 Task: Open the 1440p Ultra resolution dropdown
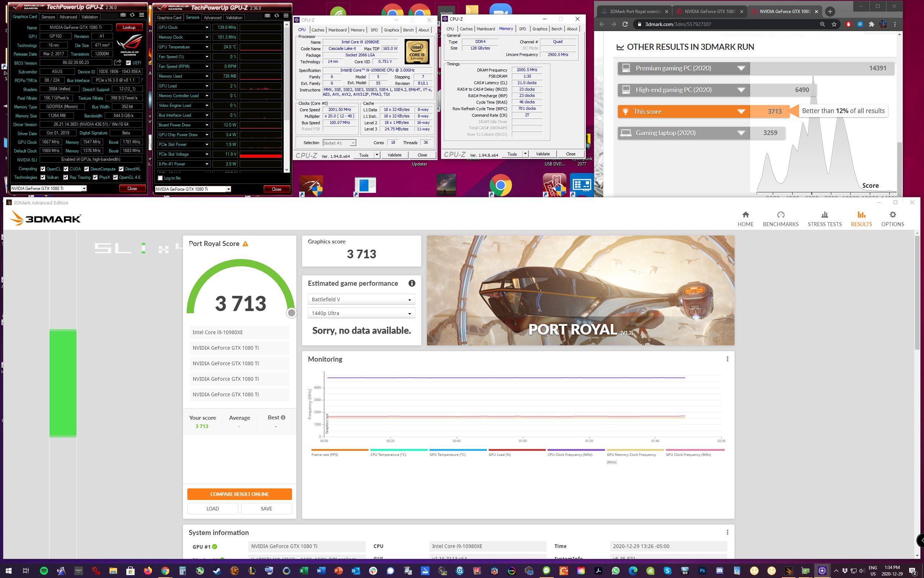[361, 313]
